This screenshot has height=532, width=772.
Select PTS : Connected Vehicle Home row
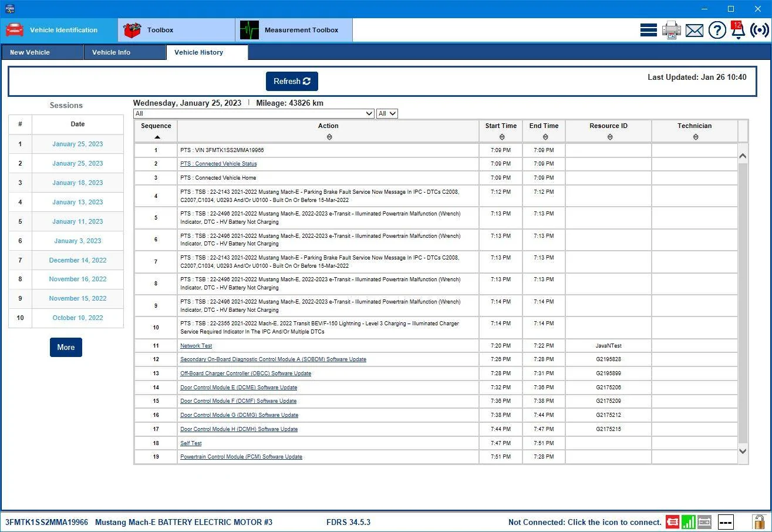(x=436, y=178)
